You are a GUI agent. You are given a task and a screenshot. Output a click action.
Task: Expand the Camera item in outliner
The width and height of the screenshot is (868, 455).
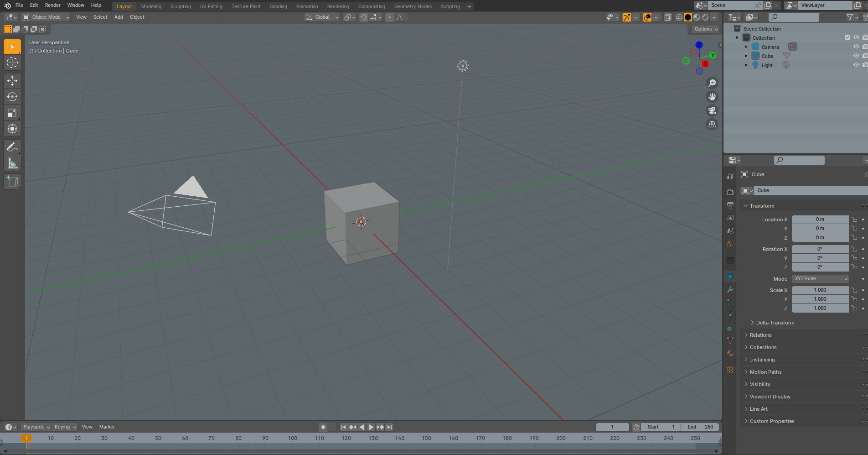746,47
